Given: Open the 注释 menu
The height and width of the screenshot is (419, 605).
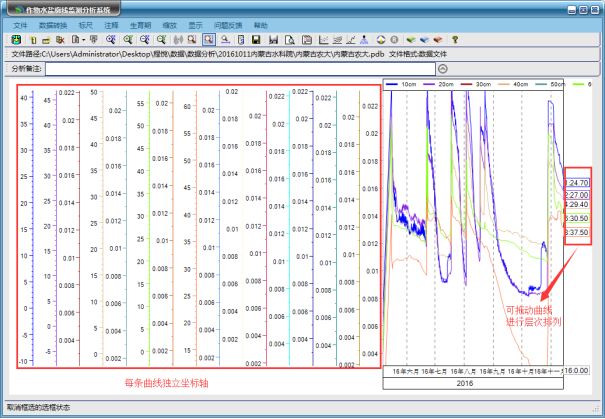Looking at the screenshot, I should point(111,25).
